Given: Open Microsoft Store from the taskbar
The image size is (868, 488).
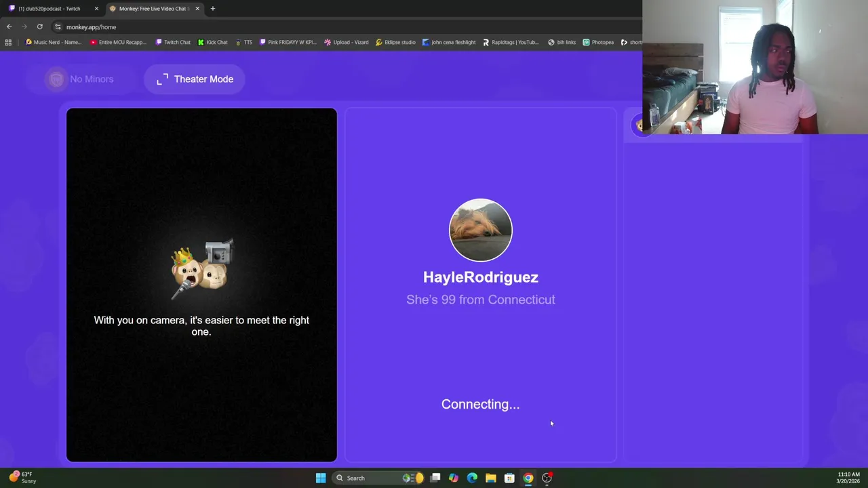Looking at the screenshot, I should (x=509, y=478).
